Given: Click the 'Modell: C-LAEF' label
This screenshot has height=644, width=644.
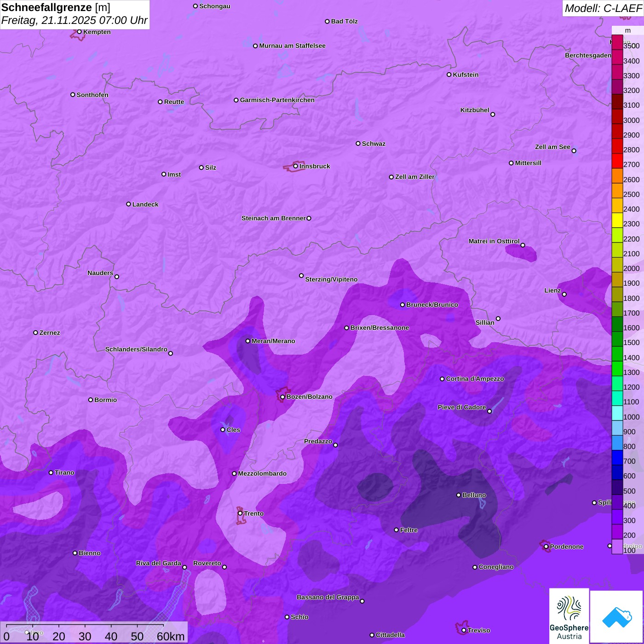Looking at the screenshot, I should pos(603,8).
